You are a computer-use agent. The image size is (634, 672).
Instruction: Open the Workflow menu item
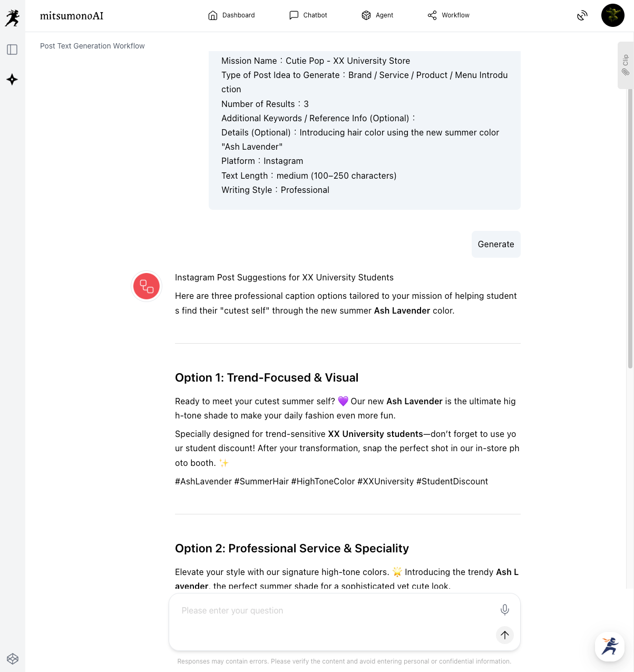(x=448, y=15)
